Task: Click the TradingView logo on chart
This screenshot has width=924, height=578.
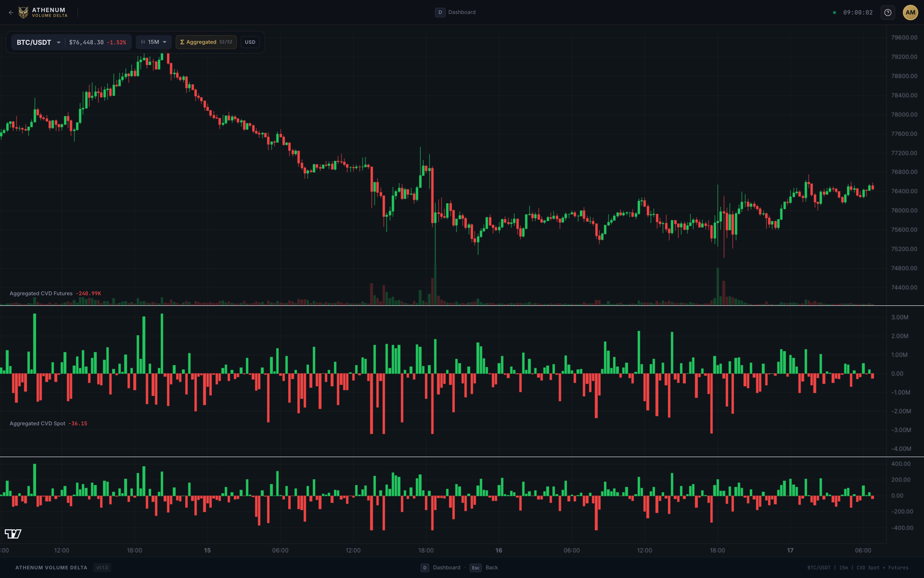Action: [x=13, y=534]
